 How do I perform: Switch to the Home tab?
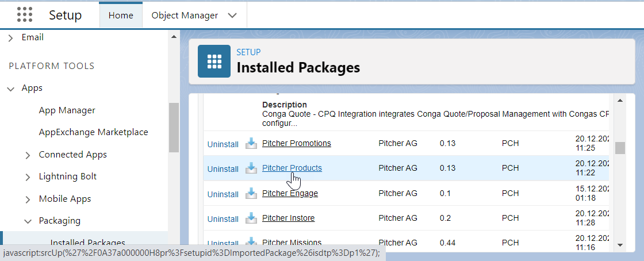pos(121,16)
